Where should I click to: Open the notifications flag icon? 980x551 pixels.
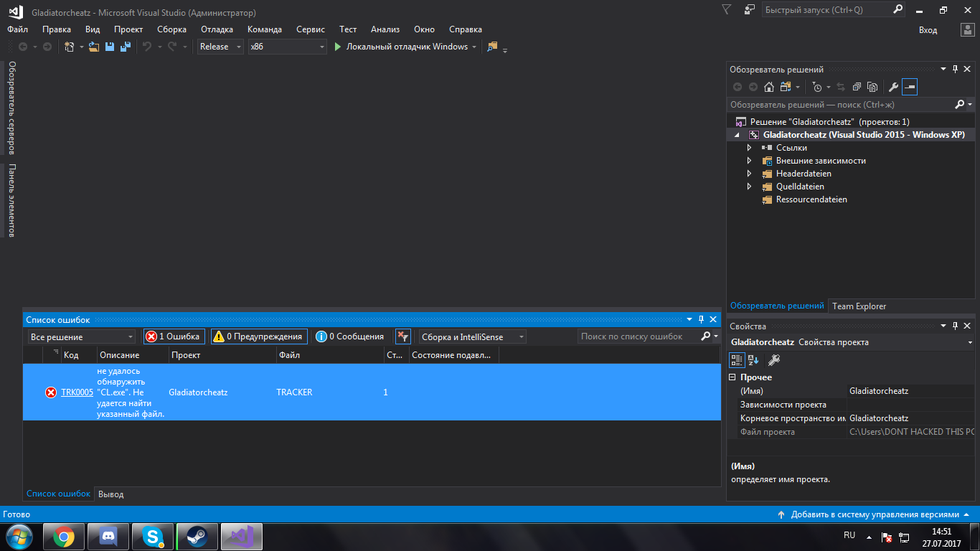pyautogui.click(x=727, y=10)
